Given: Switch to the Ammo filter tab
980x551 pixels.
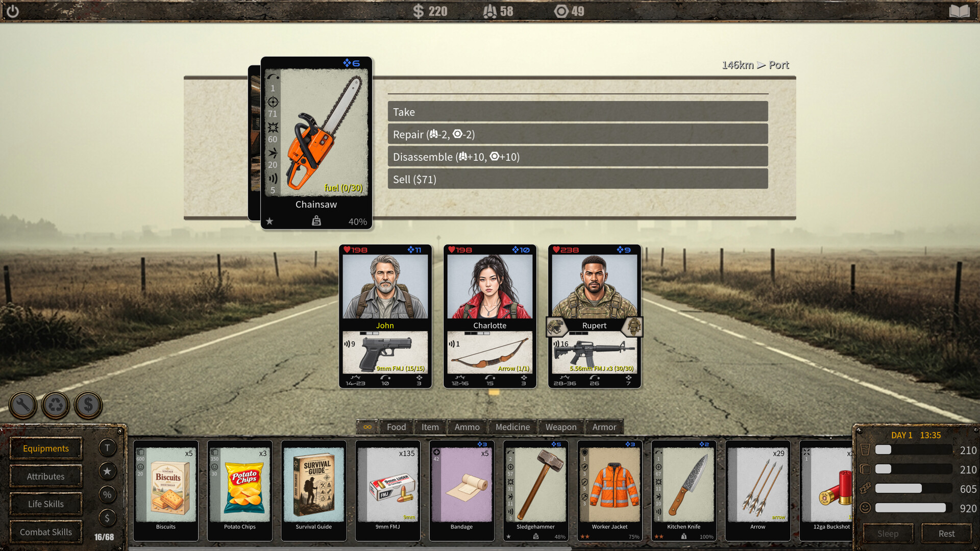Looking at the screenshot, I should point(467,427).
